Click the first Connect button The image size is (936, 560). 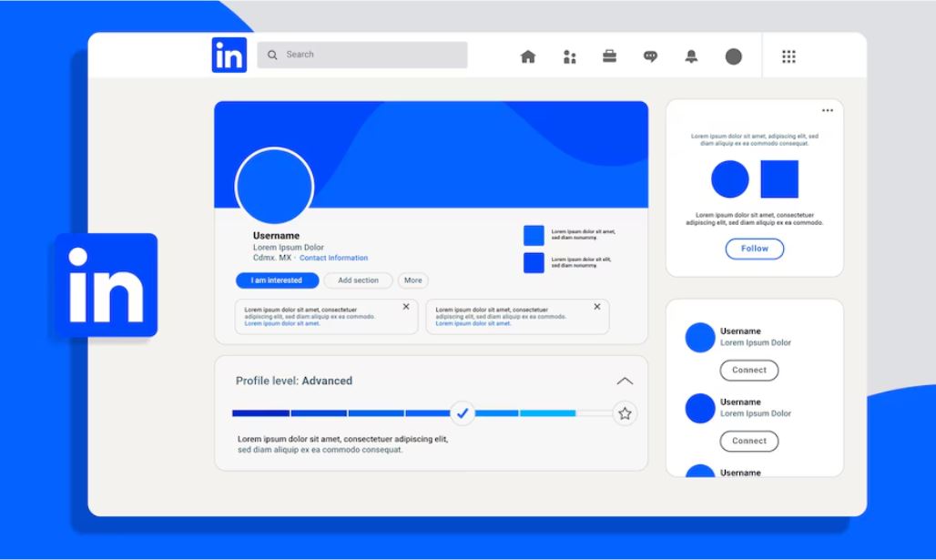tap(749, 371)
